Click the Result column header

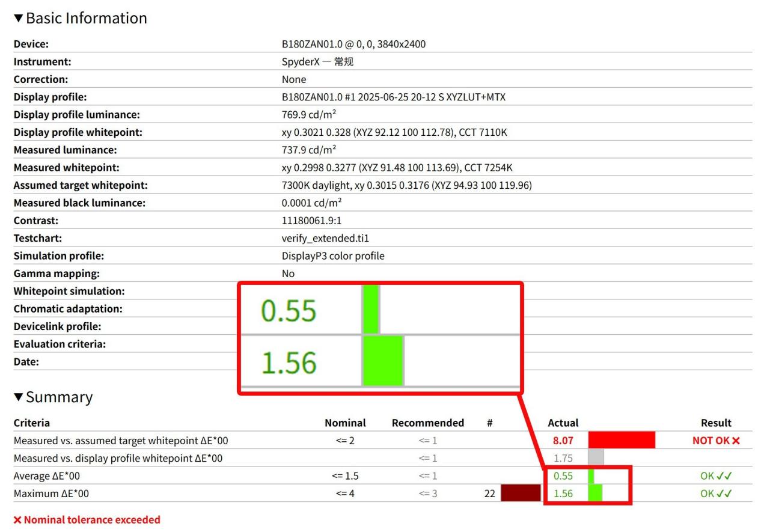[716, 423]
